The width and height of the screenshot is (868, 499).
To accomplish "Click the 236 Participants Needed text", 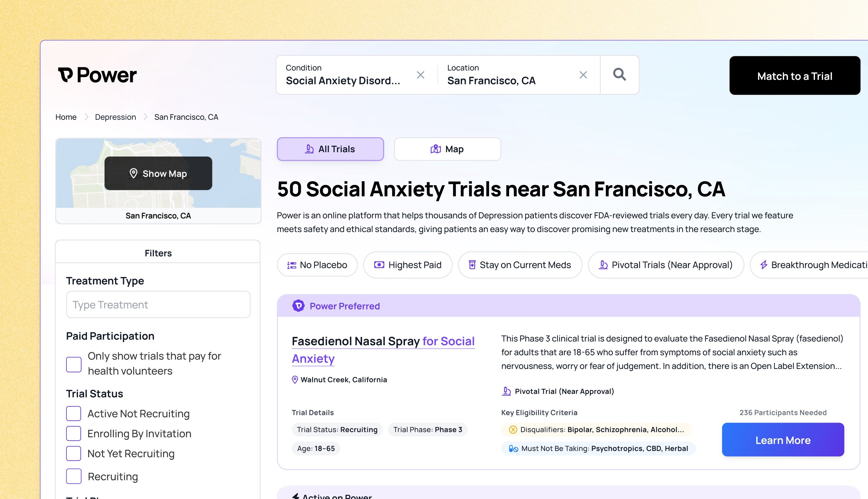I will coord(783,412).
